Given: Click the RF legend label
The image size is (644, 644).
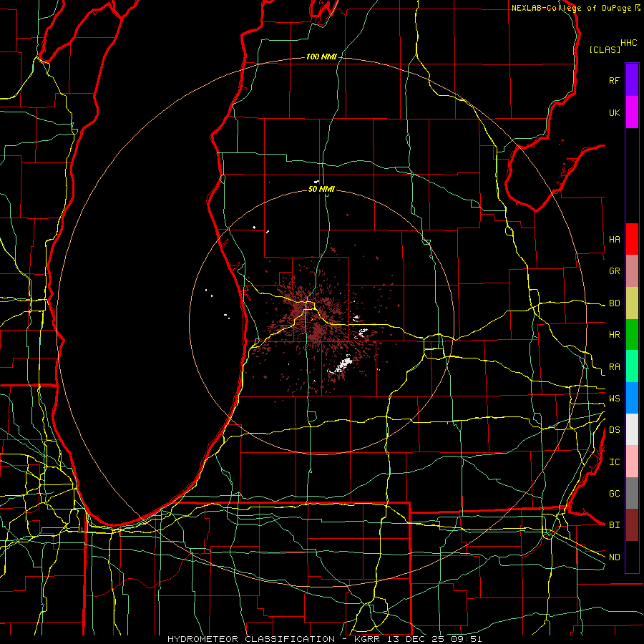Looking at the screenshot, I should pyautogui.click(x=614, y=80).
